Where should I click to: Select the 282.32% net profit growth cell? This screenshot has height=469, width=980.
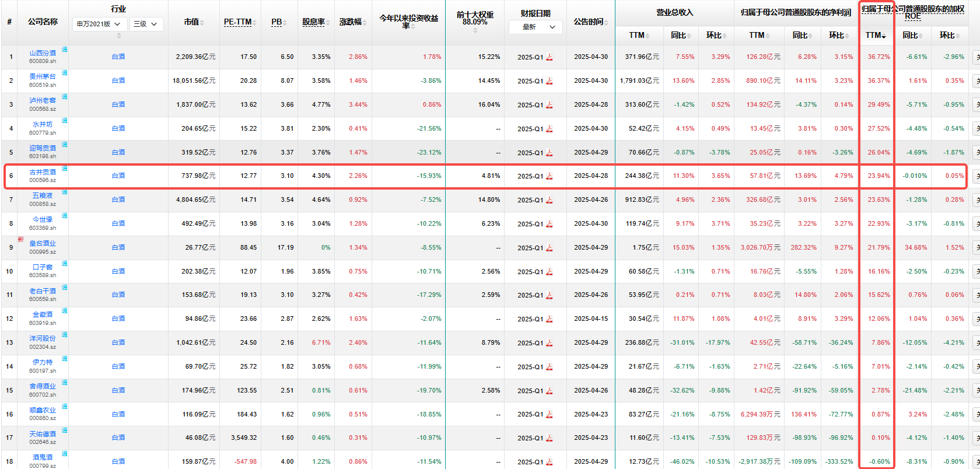tap(804, 248)
